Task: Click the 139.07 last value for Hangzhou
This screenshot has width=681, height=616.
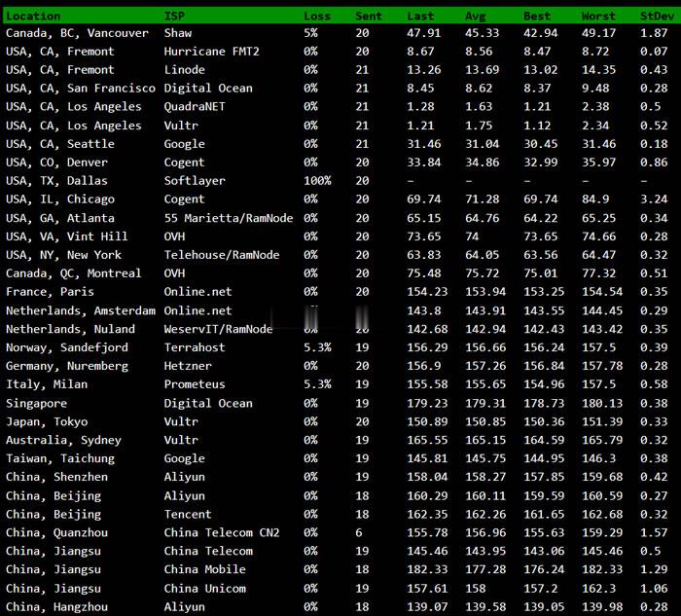Action: click(x=427, y=607)
